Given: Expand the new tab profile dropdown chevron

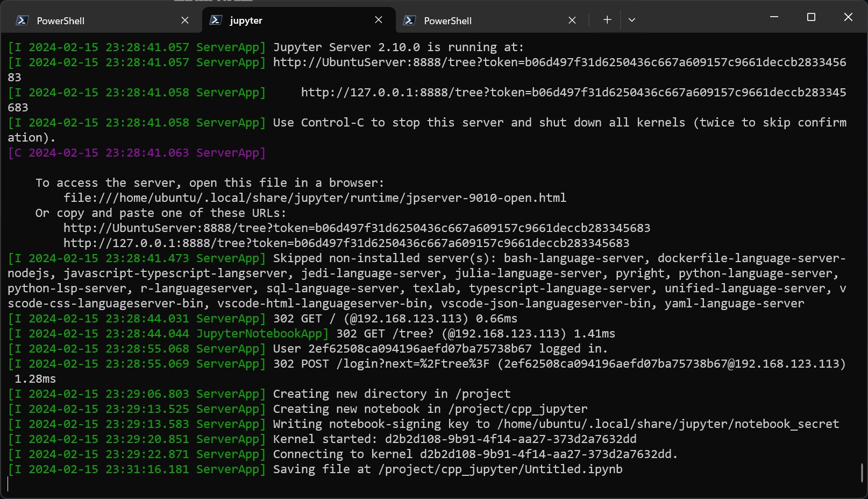Looking at the screenshot, I should point(632,20).
